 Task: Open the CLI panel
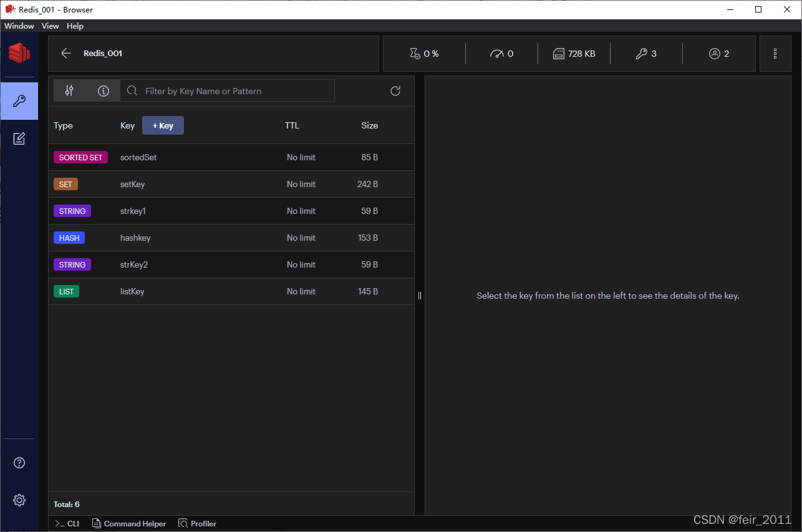[x=67, y=523]
